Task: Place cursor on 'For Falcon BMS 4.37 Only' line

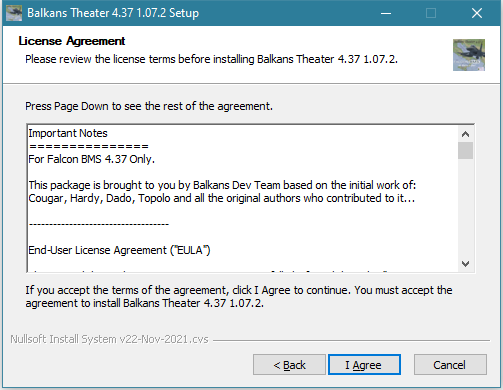Action: pos(92,159)
